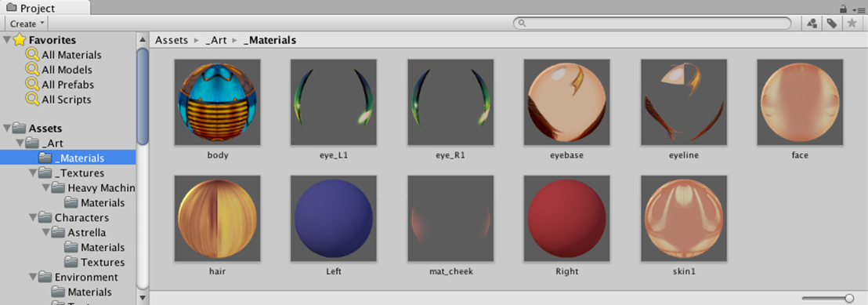Screen dimensions: 868x305
Task: Select the hair material thumbnail
Action: [x=218, y=219]
